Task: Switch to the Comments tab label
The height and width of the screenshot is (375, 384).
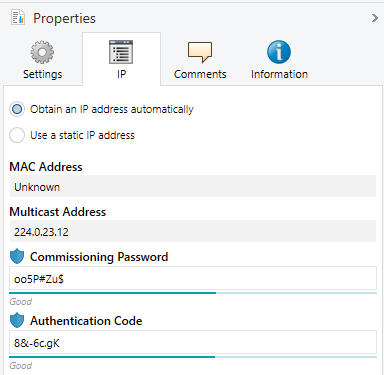Action: pos(200,74)
